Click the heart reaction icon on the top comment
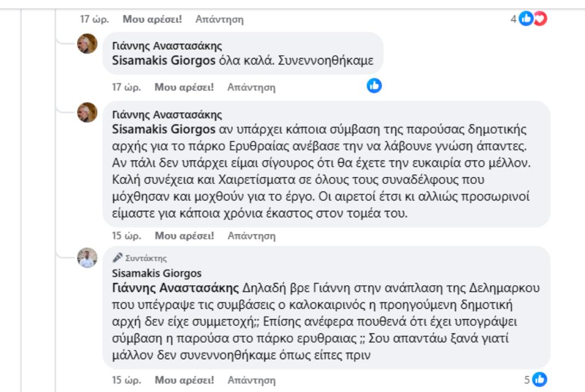Screen dimensions: 585x392 (x=541, y=18)
